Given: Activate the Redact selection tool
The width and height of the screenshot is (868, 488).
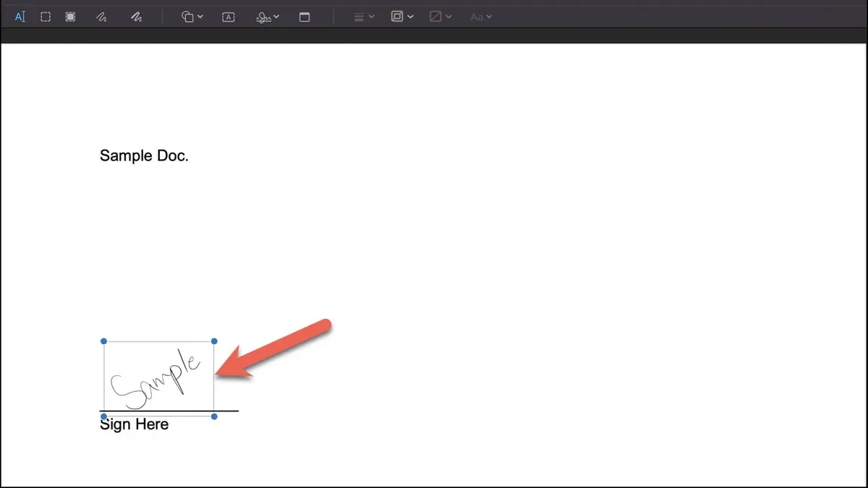Looking at the screenshot, I should click(70, 17).
